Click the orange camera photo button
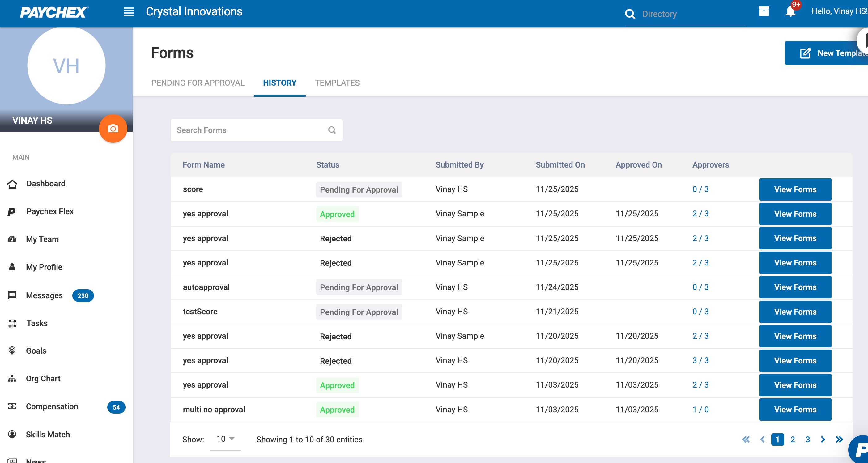Screen dimensions: 868x463 pyautogui.click(x=113, y=129)
